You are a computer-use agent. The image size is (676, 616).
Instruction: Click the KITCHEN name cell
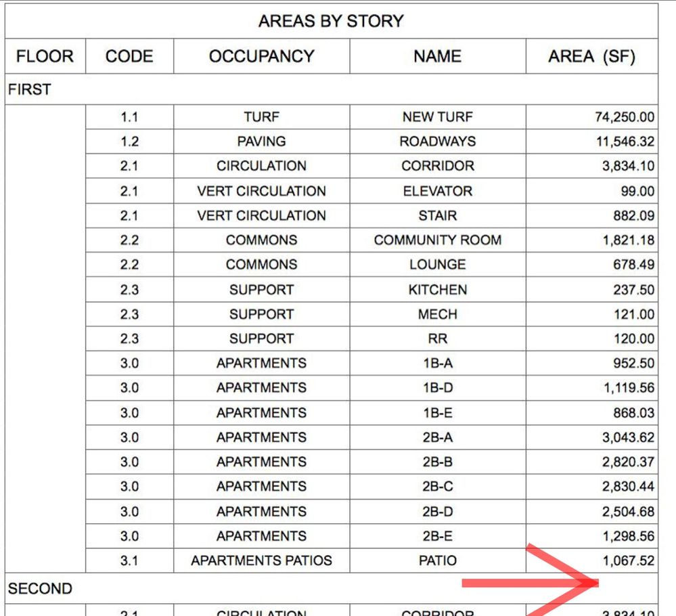coord(438,290)
